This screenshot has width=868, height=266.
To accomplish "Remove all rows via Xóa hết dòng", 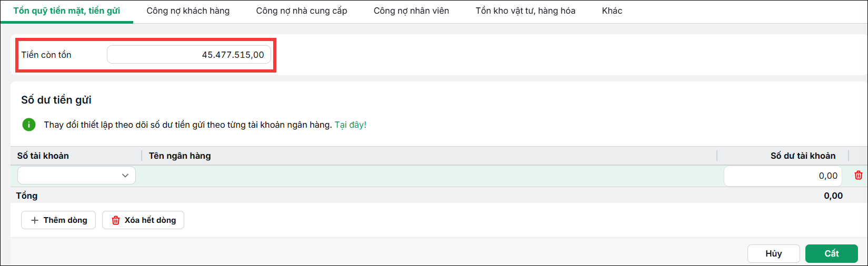I will pyautogui.click(x=143, y=220).
